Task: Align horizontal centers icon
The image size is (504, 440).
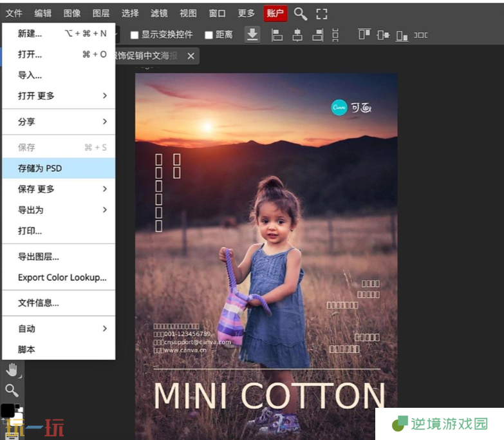Action: click(297, 35)
